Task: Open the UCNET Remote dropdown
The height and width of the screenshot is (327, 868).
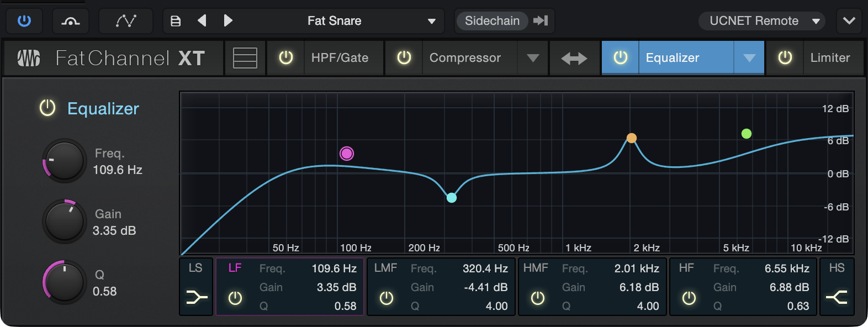Action: pyautogui.click(x=762, y=21)
